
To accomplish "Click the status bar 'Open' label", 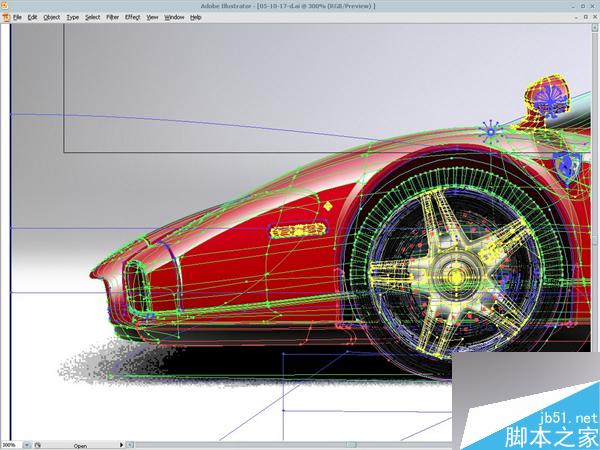I will click(x=80, y=445).
